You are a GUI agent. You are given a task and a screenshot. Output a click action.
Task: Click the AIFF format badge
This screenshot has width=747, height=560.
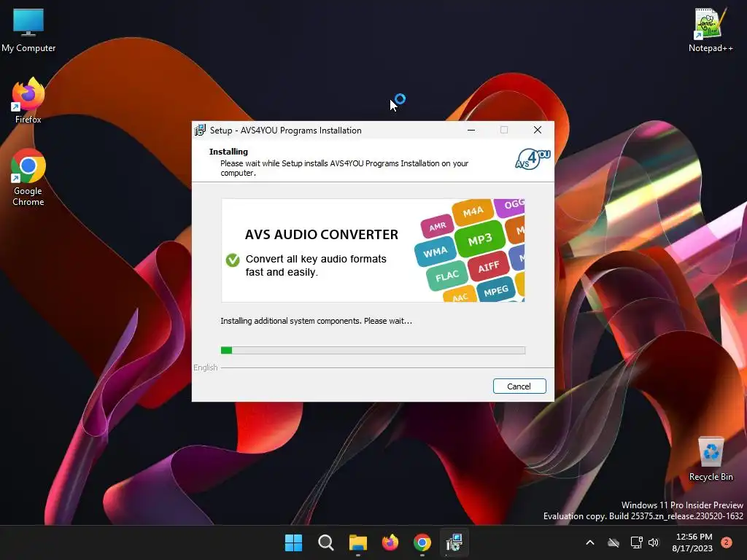488,267
